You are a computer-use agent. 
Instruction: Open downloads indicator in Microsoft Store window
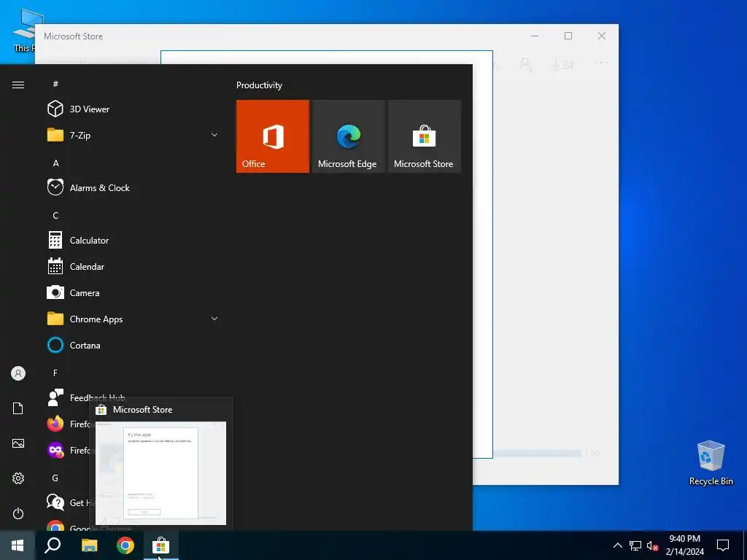[562, 65]
